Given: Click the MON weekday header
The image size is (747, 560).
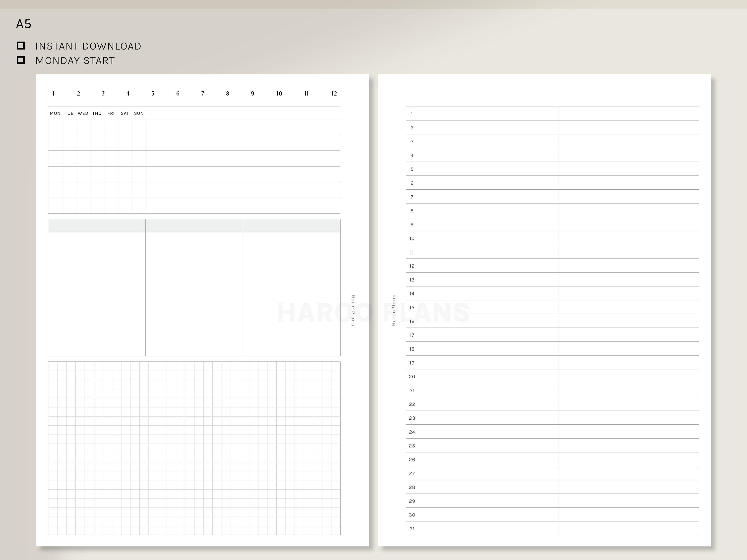Looking at the screenshot, I should [55, 113].
